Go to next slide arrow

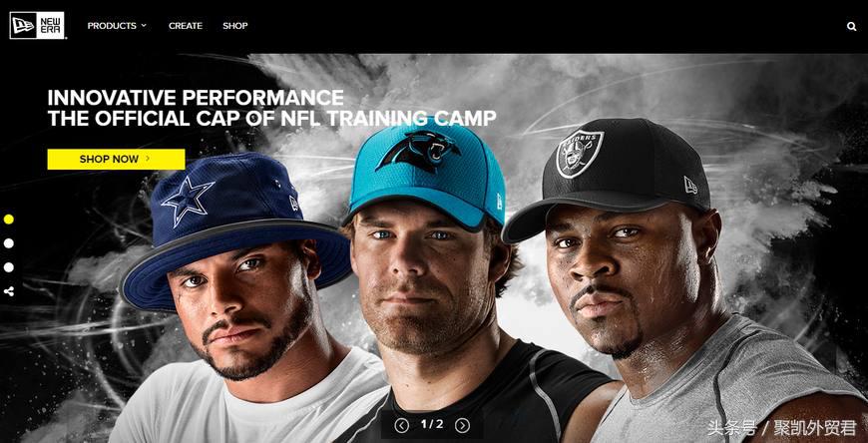click(462, 425)
